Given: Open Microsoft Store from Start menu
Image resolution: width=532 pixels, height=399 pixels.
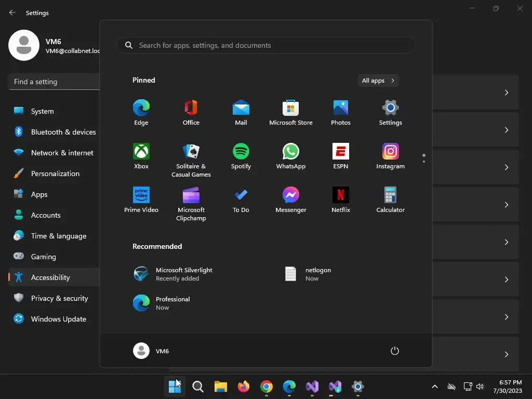Looking at the screenshot, I should pos(291,113).
